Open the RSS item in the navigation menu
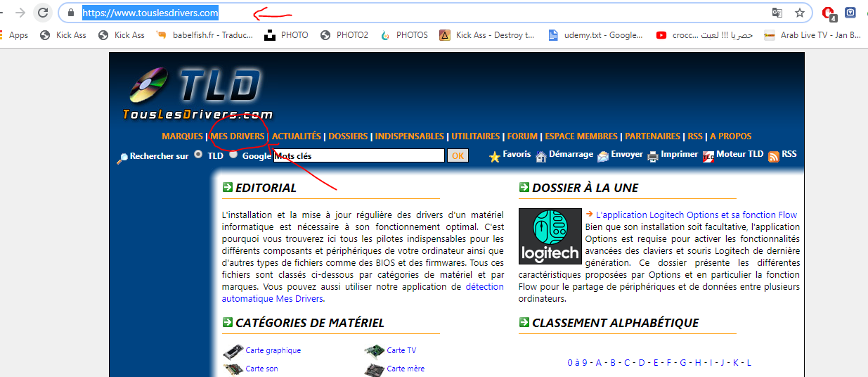 [x=695, y=136]
